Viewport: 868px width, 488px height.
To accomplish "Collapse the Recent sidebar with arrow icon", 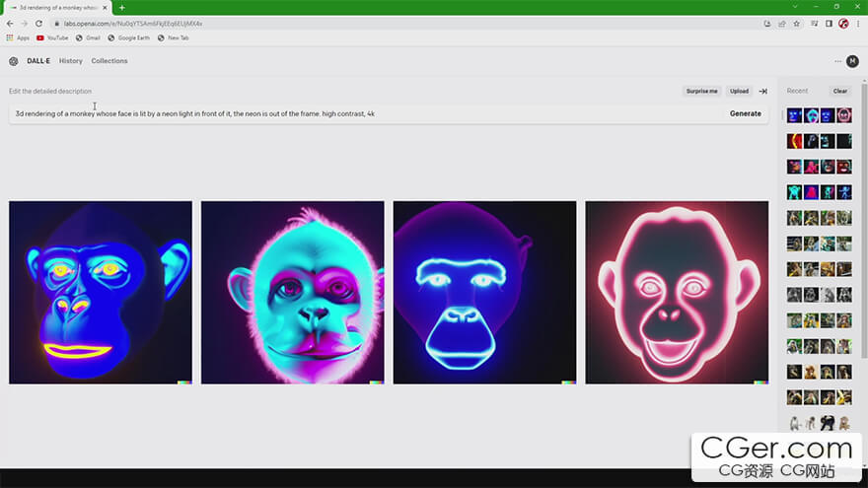I will coord(762,91).
